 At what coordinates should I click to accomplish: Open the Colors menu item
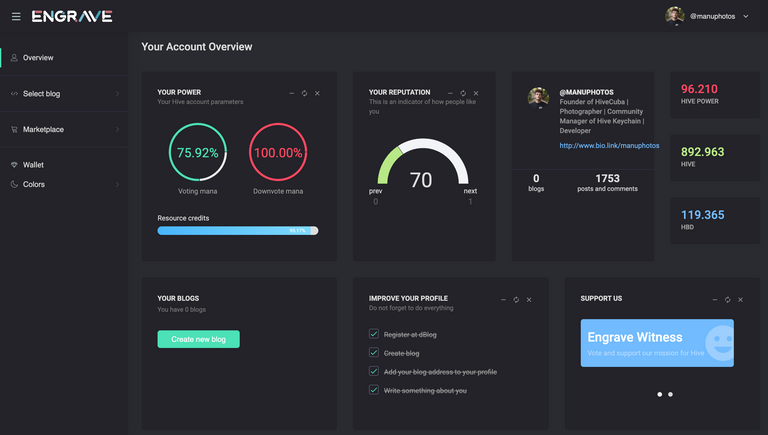coord(64,184)
